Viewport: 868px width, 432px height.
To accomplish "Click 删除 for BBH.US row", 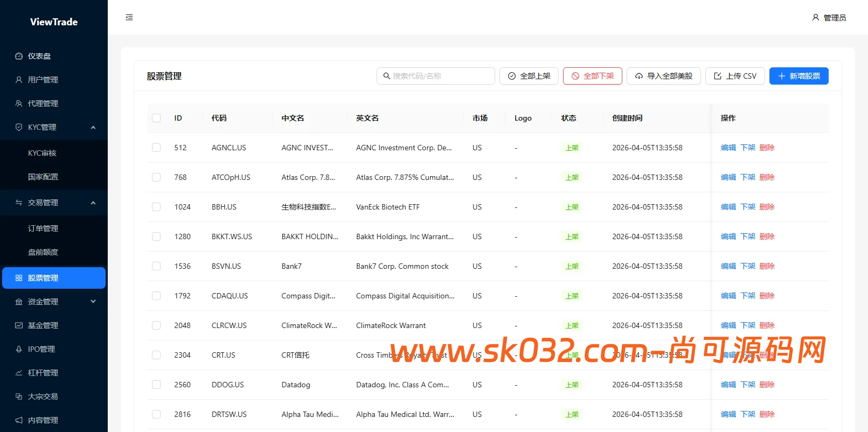I will click(x=767, y=207).
